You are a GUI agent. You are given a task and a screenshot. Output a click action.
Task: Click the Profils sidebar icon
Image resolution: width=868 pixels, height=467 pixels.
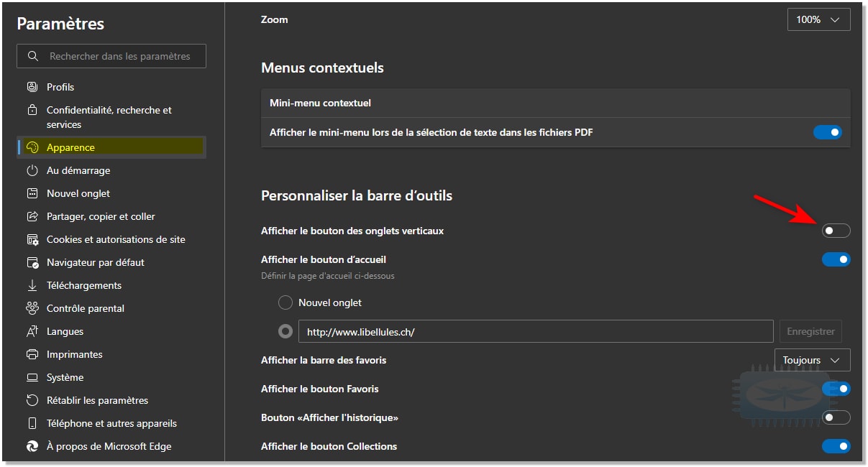point(32,87)
